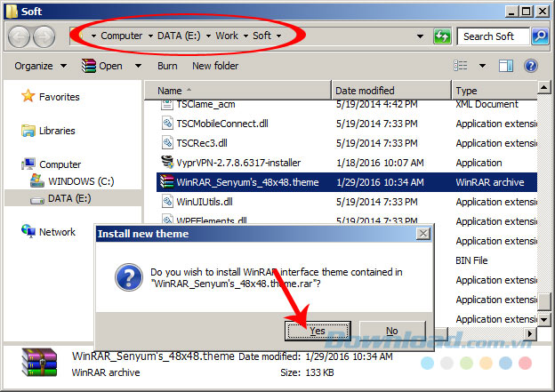
Task: Open the Organize menu
Action: [40, 66]
